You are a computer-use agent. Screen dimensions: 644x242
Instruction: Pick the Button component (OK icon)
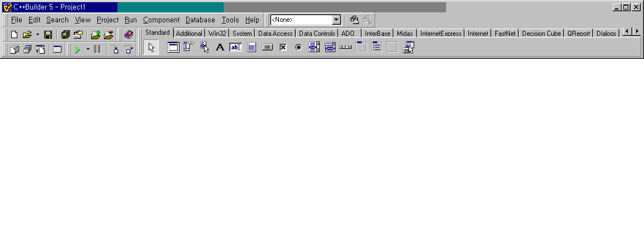coord(267,48)
